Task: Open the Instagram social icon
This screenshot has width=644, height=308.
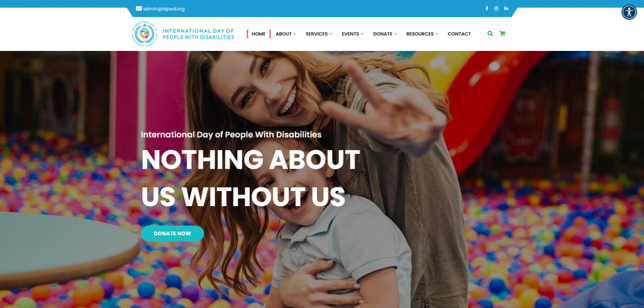Action: (x=496, y=9)
